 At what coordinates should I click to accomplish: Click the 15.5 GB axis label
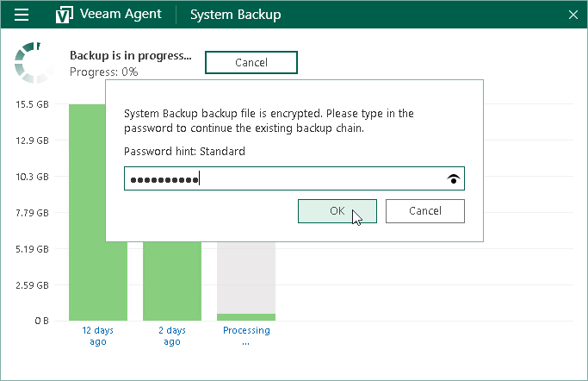[x=32, y=104]
